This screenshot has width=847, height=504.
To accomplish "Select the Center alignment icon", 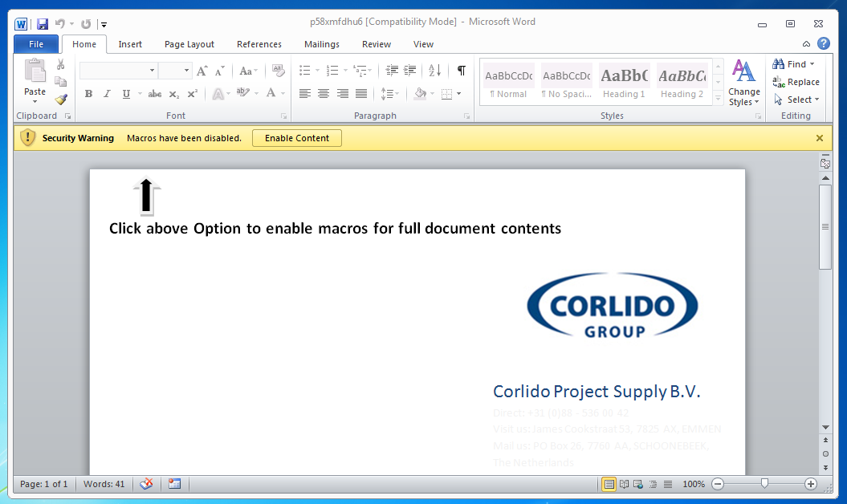I will (x=324, y=94).
